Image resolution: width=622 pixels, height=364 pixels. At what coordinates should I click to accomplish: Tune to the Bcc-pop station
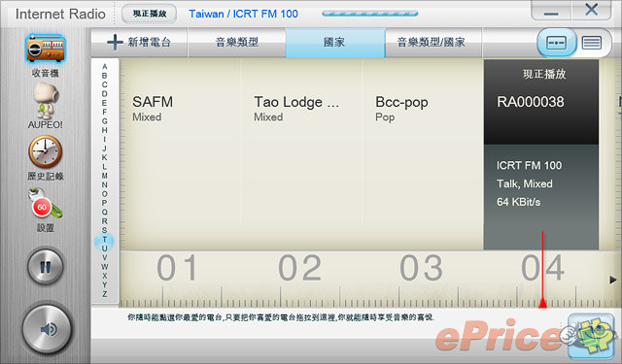[x=401, y=108]
